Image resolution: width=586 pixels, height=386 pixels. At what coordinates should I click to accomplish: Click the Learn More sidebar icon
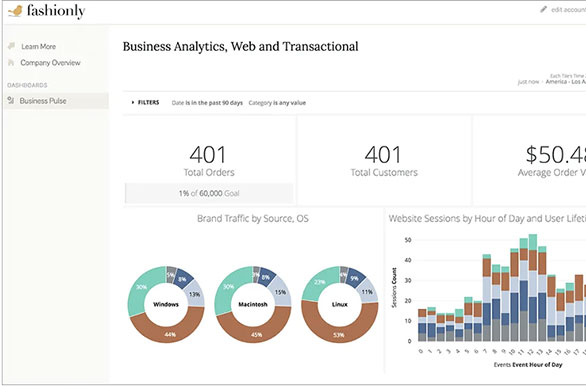(11, 46)
